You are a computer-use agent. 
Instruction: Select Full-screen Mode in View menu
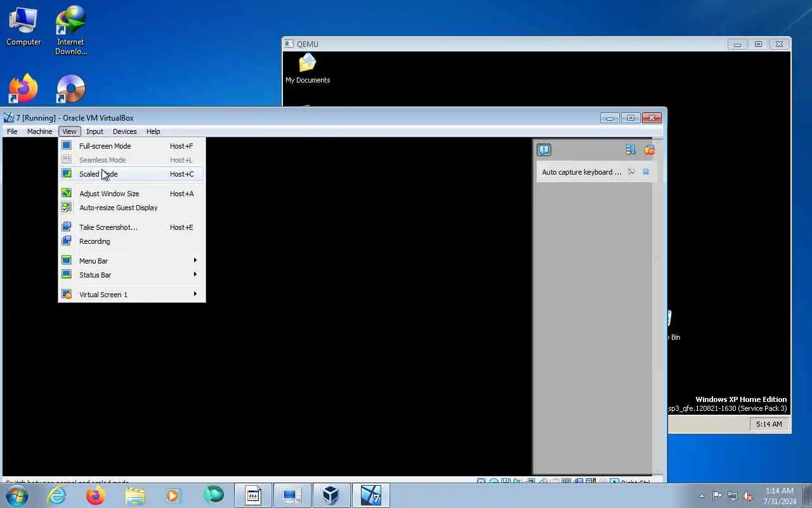point(131,146)
